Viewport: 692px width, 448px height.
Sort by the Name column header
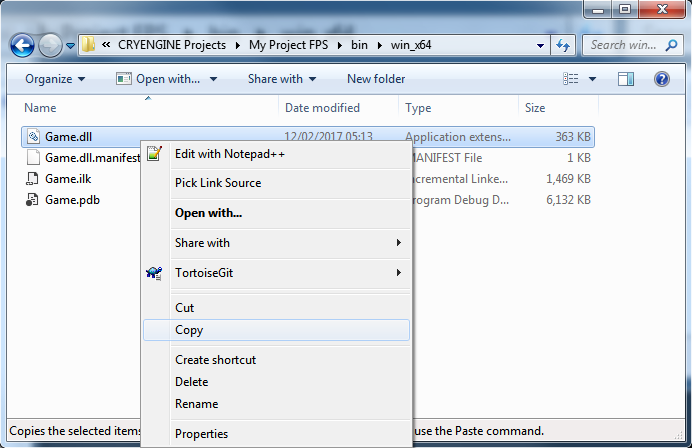point(40,108)
